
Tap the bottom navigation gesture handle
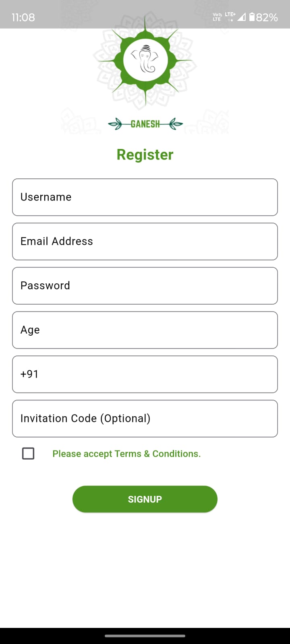coord(145,636)
